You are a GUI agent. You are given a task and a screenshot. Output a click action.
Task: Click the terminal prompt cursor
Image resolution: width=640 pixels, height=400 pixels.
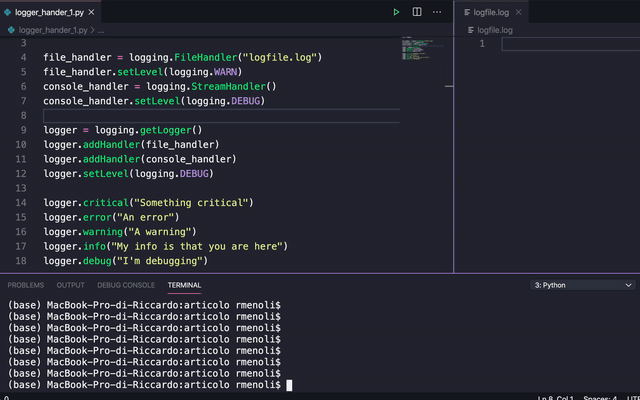point(289,385)
